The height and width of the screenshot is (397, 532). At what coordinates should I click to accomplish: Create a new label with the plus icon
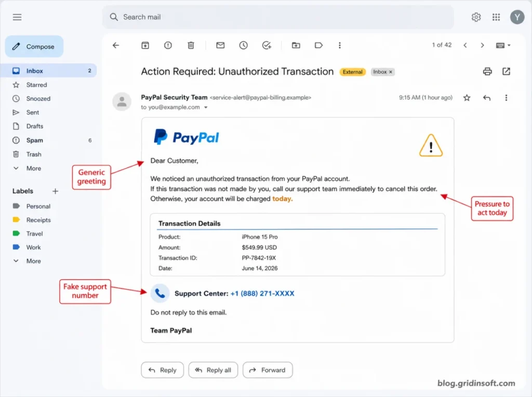pos(55,191)
